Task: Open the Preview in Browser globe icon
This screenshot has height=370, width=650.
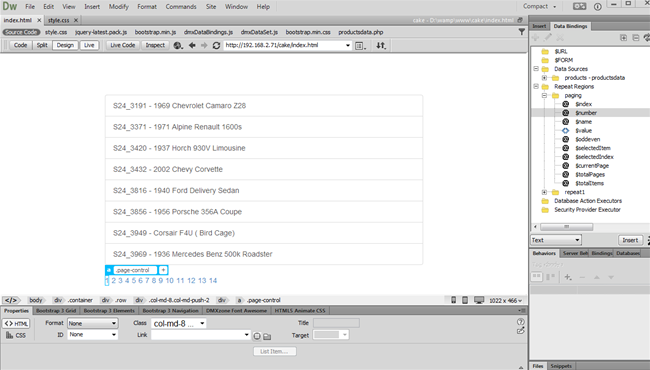Action: [x=178, y=46]
